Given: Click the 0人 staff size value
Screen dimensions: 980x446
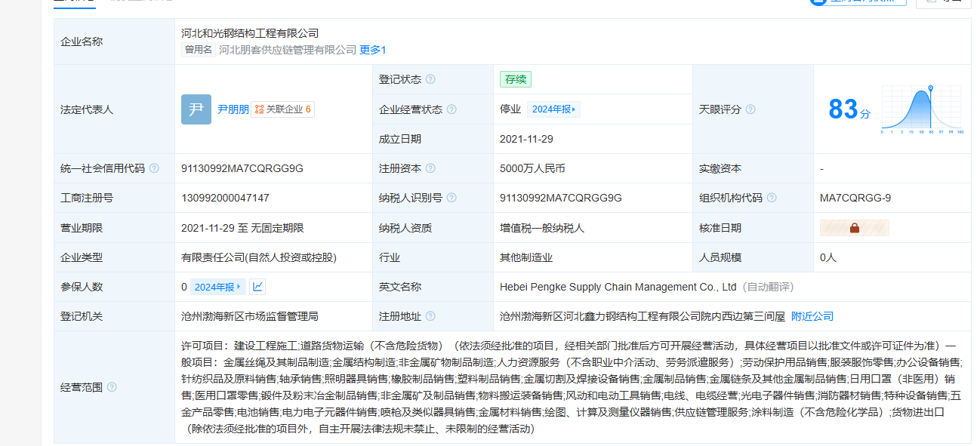Looking at the screenshot, I should (828, 257).
